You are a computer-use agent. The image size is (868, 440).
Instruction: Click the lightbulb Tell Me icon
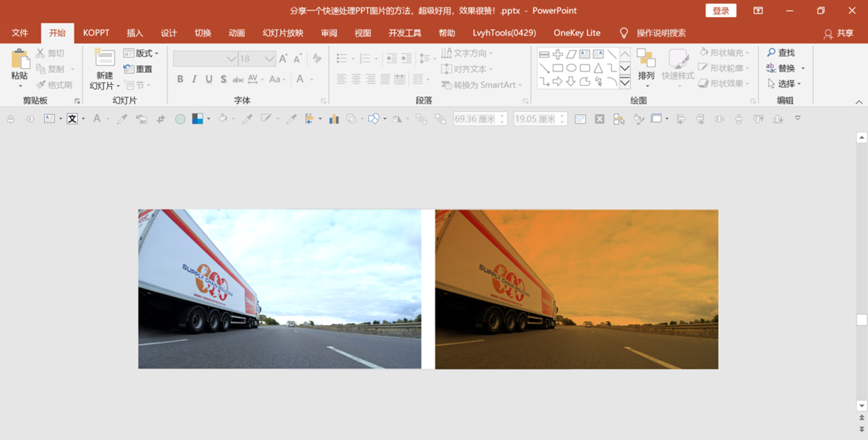pyautogui.click(x=624, y=33)
